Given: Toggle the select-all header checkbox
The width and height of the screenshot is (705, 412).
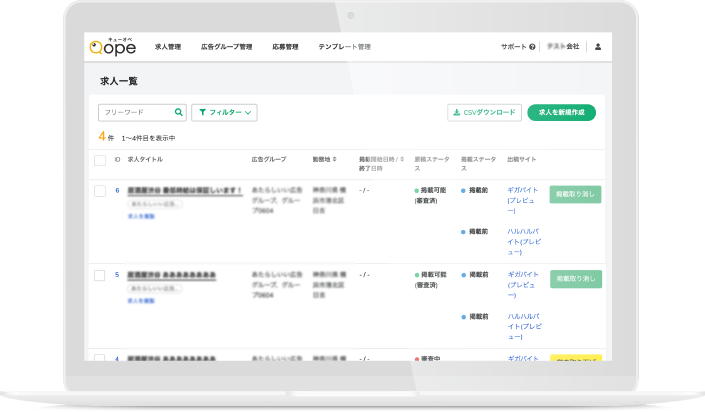Looking at the screenshot, I should click(100, 160).
